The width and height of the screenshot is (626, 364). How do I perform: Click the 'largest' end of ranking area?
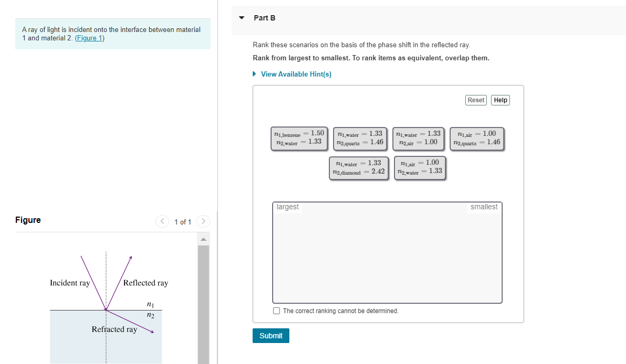pos(288,207)
